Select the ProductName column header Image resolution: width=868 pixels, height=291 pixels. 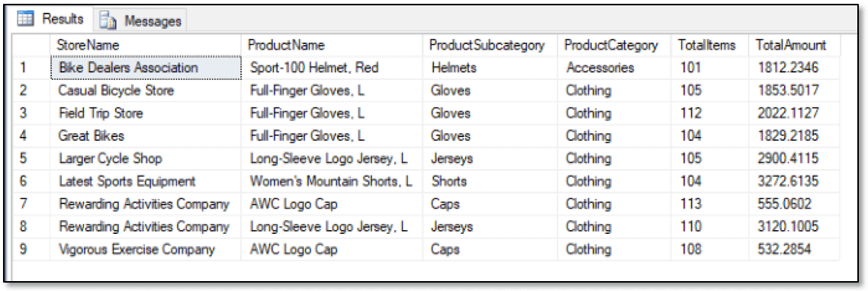(333, 46)
